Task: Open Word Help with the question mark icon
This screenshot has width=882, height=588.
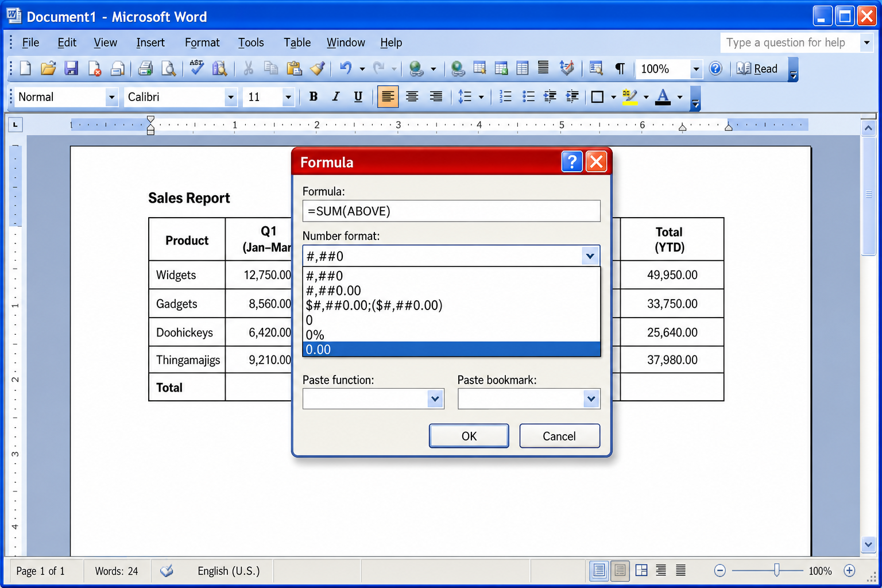Action: coord(715,69)
